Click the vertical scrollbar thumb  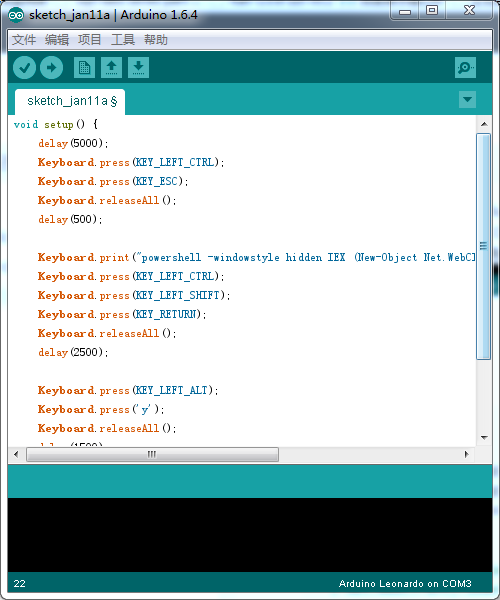[x=484, y=246]
